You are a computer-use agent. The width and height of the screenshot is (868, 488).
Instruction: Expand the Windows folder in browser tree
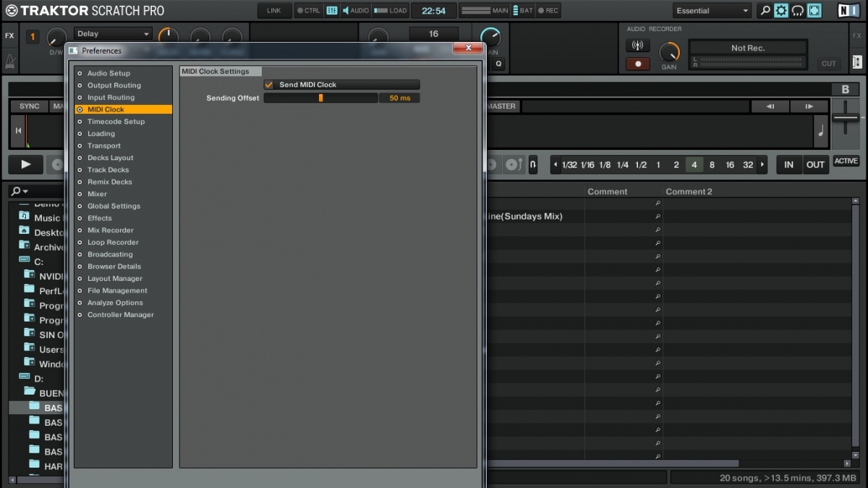click(x=29, y=362)
